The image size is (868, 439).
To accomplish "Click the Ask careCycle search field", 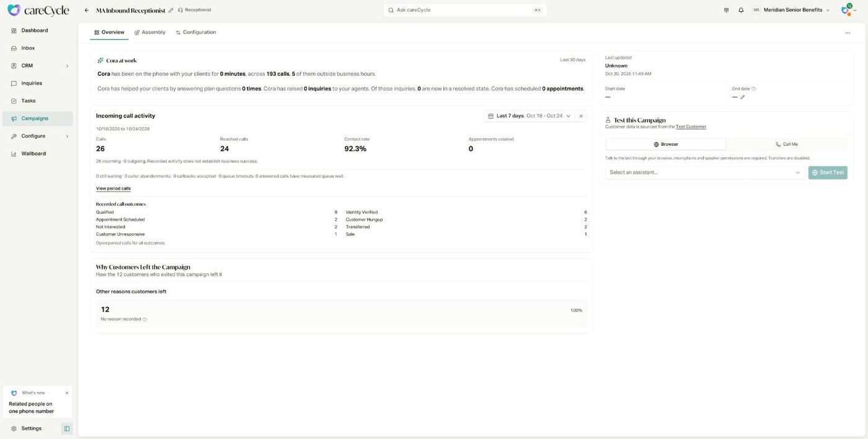I will pos(465,10).
